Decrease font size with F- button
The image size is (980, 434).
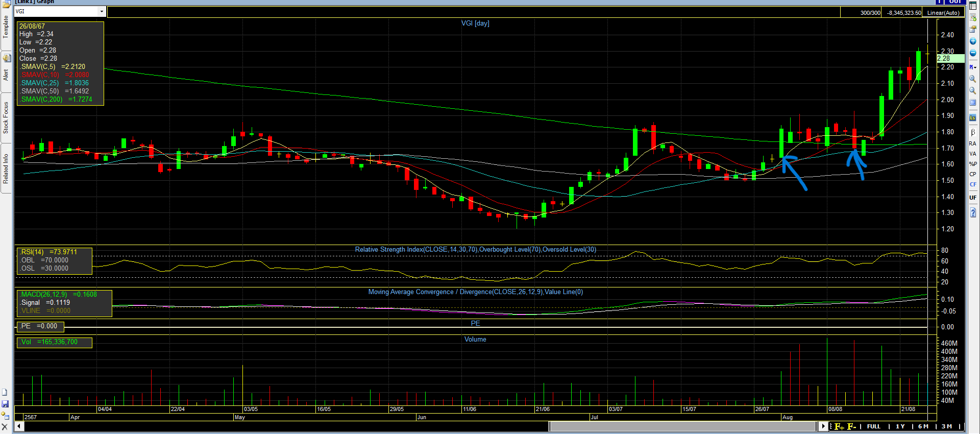click(851, 426)
